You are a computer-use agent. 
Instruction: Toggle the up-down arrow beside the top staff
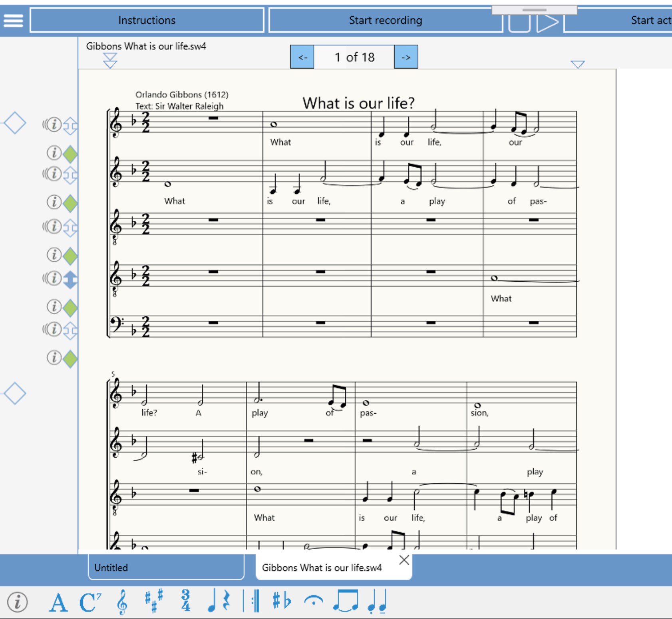(70, 126)
